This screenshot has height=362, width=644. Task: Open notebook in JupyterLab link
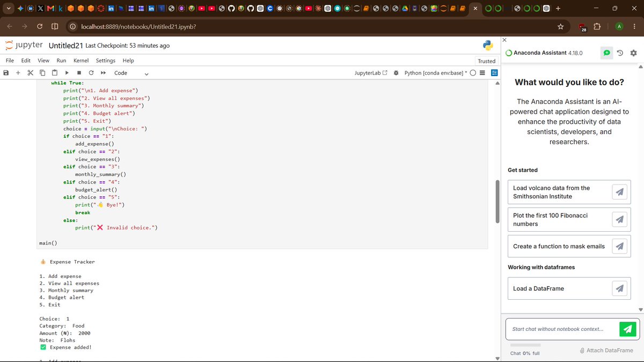pos(371,73)
